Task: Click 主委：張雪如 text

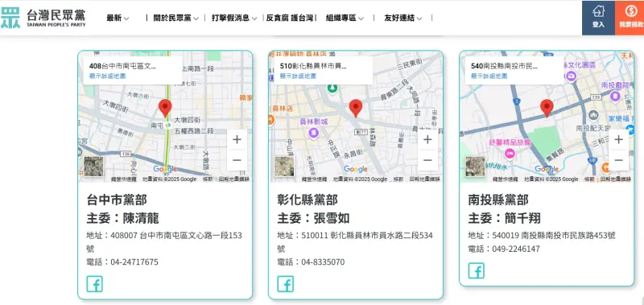Action: tap(313, 218)
